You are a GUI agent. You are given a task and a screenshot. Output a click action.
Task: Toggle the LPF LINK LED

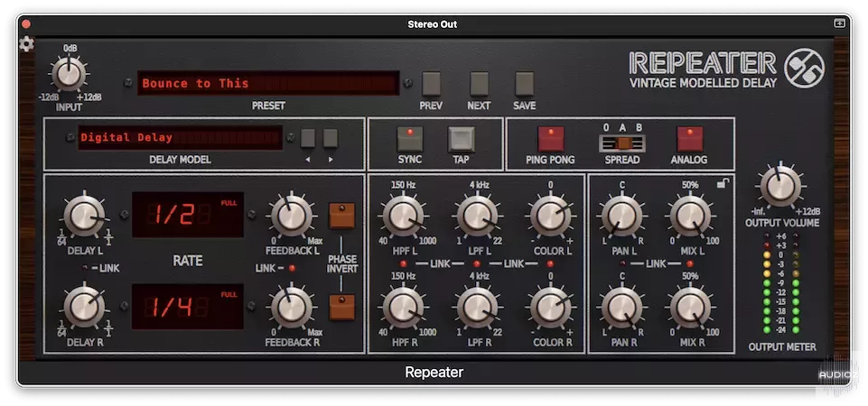point(477,263)
